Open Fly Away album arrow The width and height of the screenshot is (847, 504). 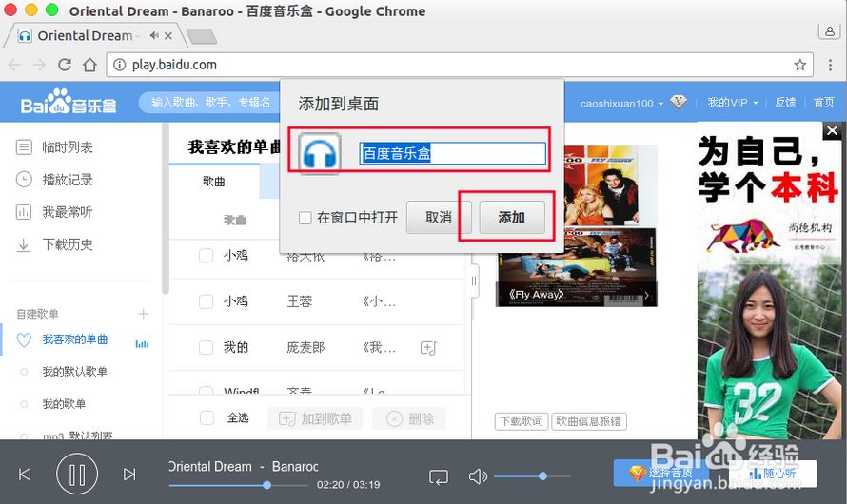pyautogui.click(x=647, y=295)
